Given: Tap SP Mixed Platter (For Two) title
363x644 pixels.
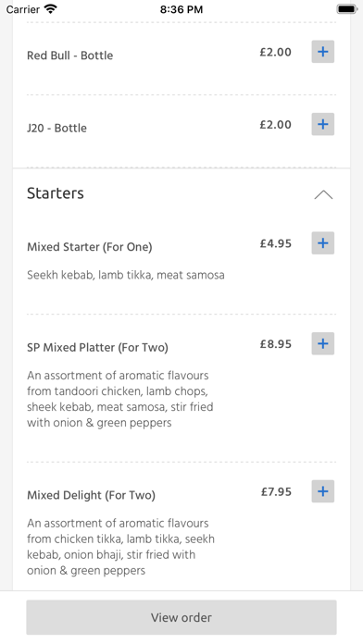Looking at the screenshot, I should click(97, 348).
